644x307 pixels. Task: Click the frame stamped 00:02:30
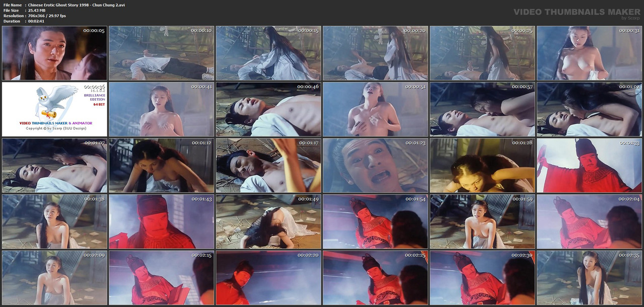[482, 278]
